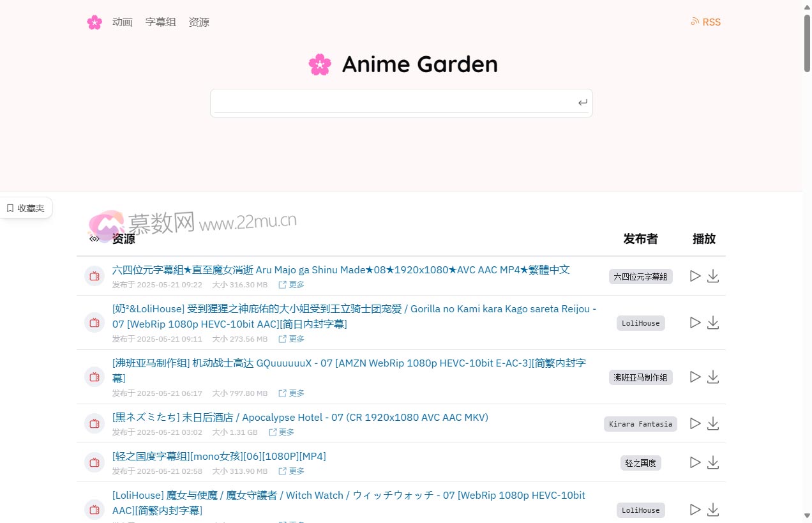The image size is (812, 523).
Task: Select the 字幕组 navigation tab
Action: (x=160, y=22)
